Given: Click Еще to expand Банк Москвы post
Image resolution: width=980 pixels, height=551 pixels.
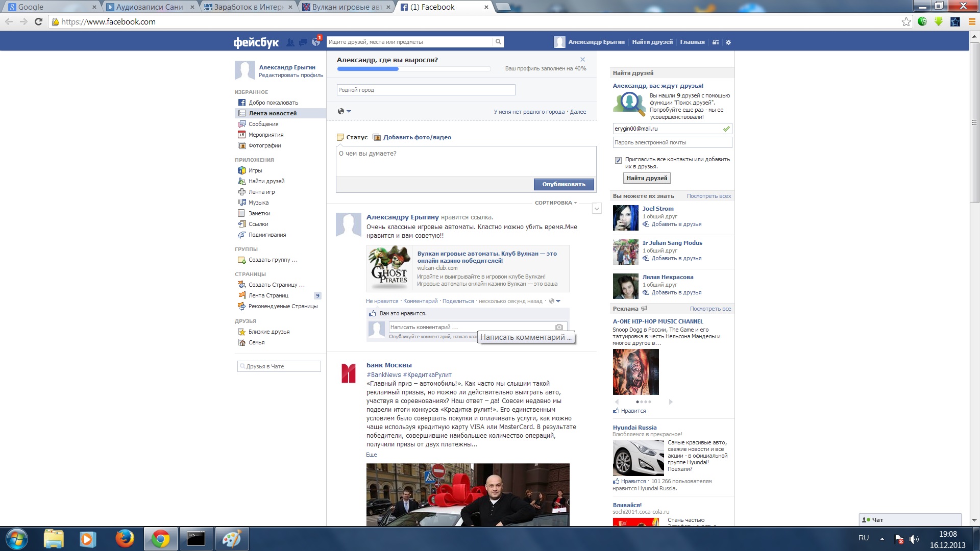Looking at the screenshot, I should coord(372,455).
